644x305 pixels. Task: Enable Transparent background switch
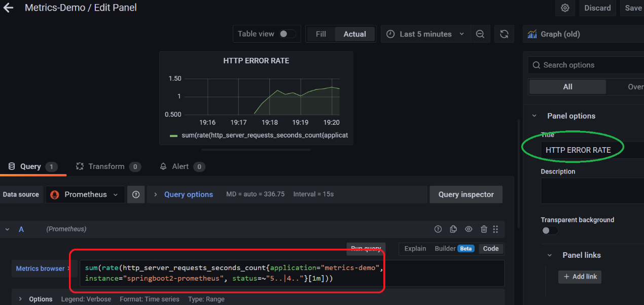click(549, 230)
